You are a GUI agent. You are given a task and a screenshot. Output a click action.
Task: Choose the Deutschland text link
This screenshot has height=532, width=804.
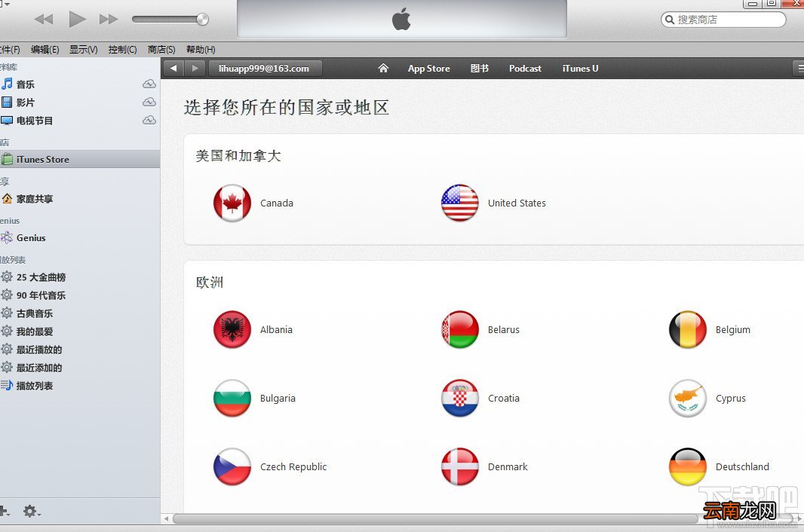coord(742,467)
